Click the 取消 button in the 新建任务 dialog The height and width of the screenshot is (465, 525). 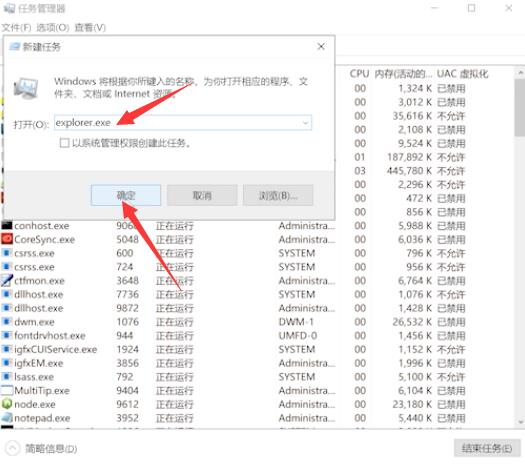point(202,195)
